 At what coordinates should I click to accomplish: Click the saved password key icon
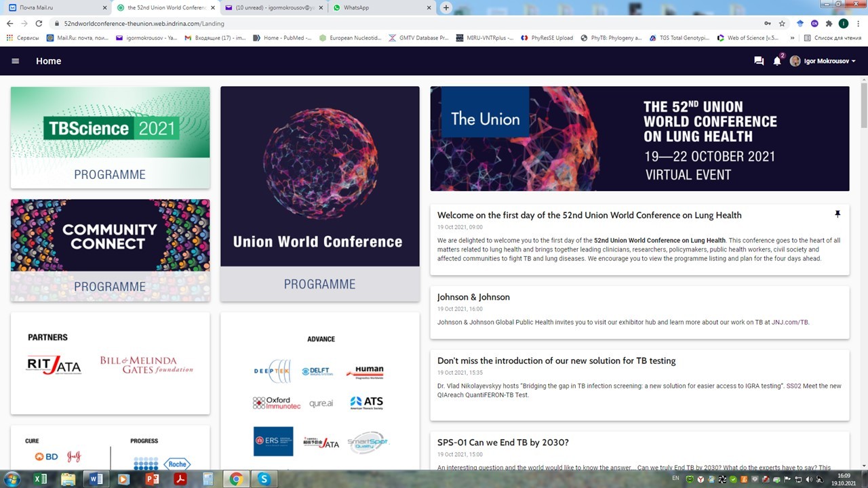pyautogui.click(x=768, y=23)
